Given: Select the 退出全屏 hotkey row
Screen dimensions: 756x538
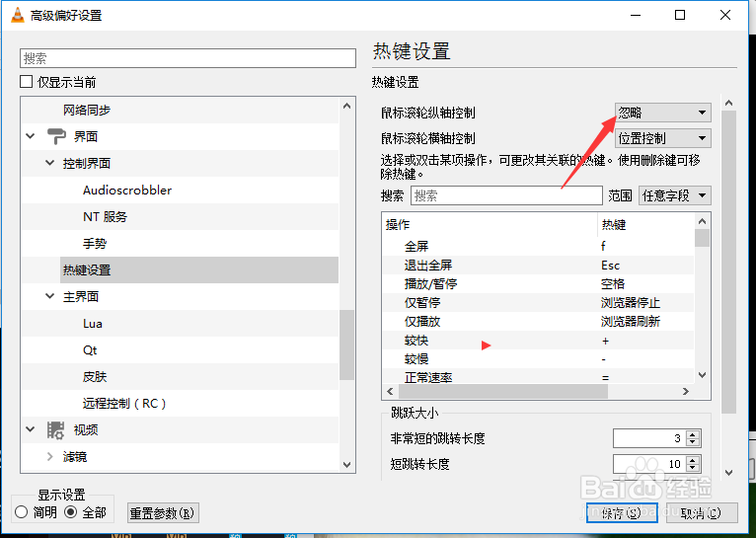Looking at the screenshot, I should (538, 266).
